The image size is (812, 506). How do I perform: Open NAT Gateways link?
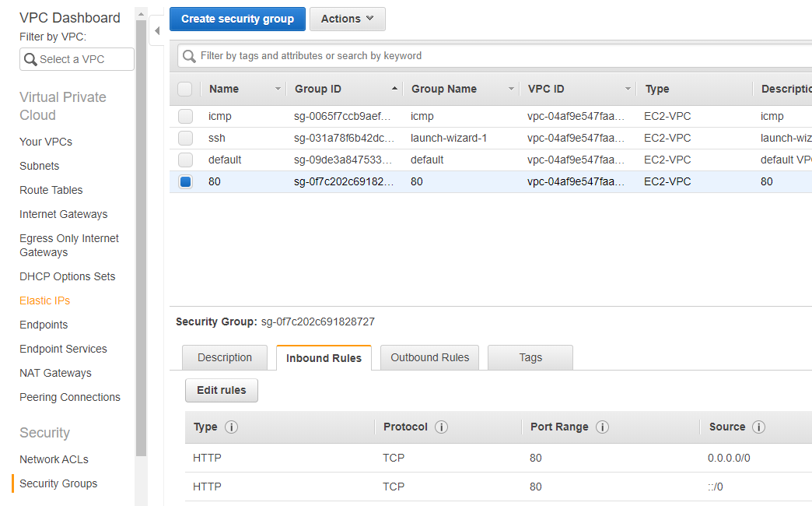(x=55, y=373)
